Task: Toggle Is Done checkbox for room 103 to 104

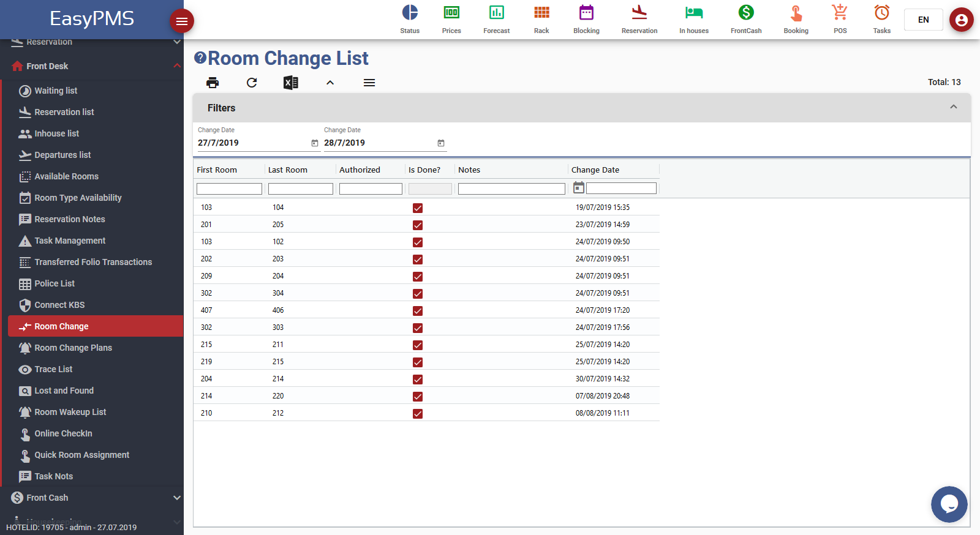Action: [x=418, y=208]
